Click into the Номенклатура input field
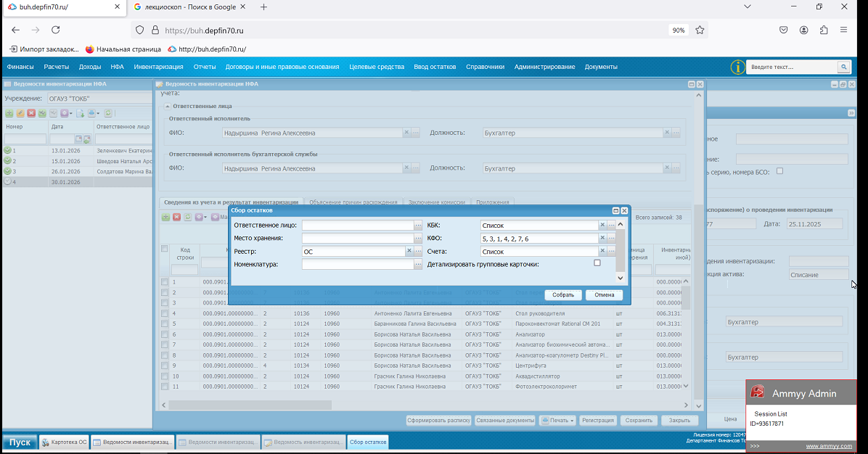The height and width of the screenshot is (454, 868). tap(357, 265)
